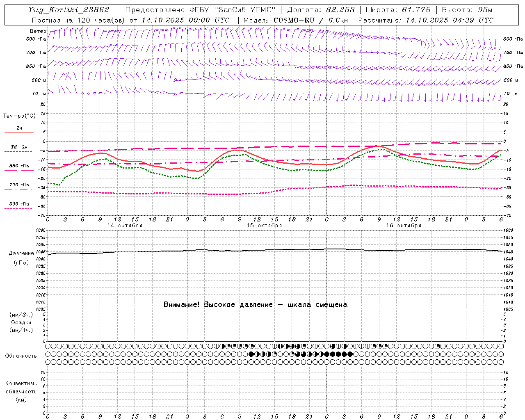Click the Осадки panel label

point(21,322)
